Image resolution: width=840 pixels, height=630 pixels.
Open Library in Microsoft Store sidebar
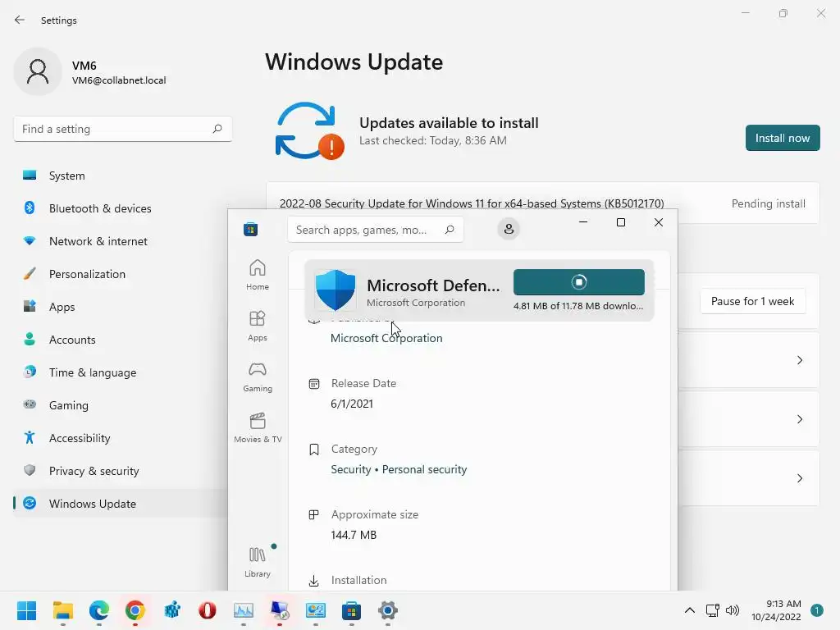point(257,562)
